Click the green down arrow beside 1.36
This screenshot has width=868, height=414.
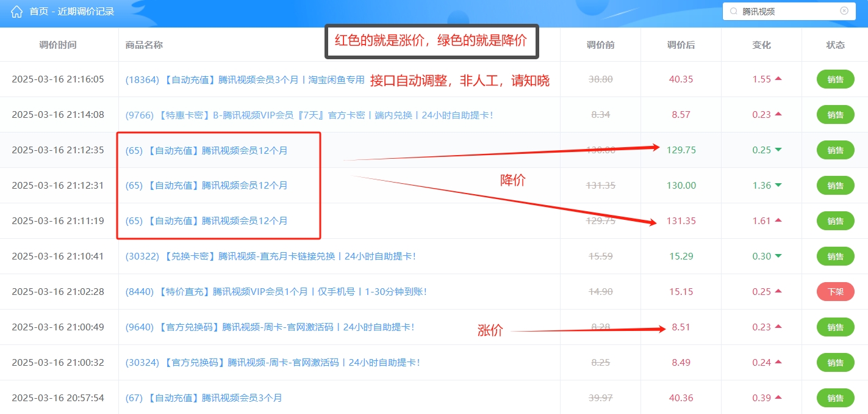click(778, 185)
